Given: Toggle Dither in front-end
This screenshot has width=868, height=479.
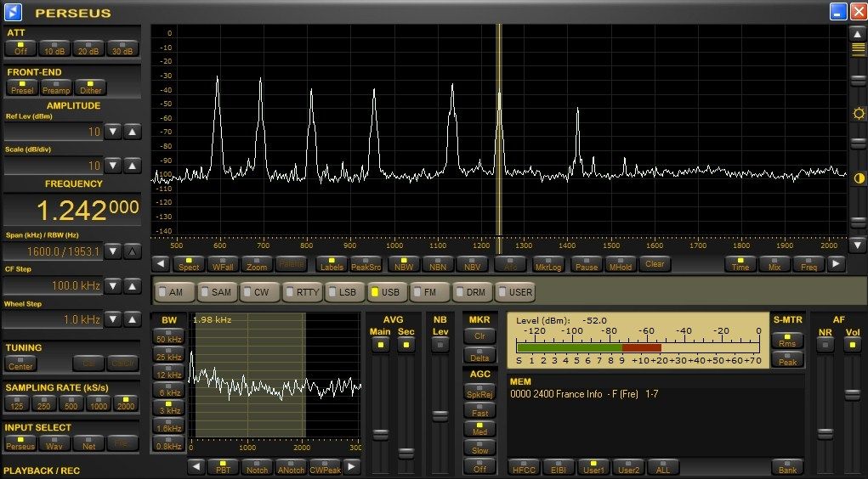Looking at the screenshot, I should [90, 88].
